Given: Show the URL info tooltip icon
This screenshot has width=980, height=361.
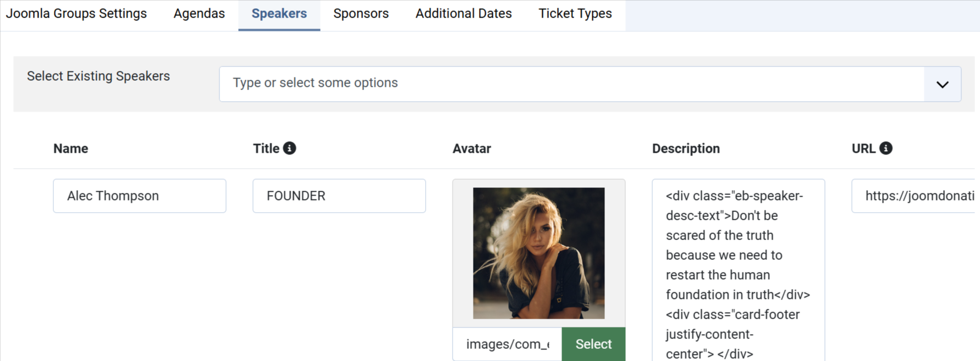Looking at the screenshot, I should [886, 148].
